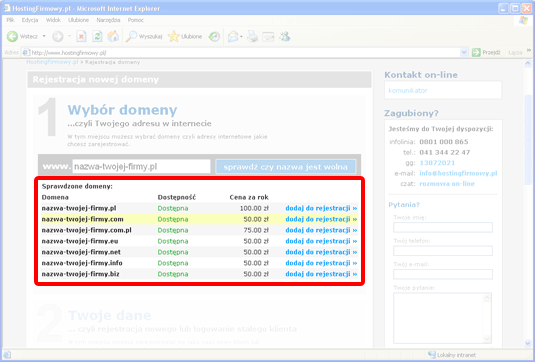Add nazwa-twojej-firmy.eu to registration
Screen dimensions: 535x362
[321, 241]
